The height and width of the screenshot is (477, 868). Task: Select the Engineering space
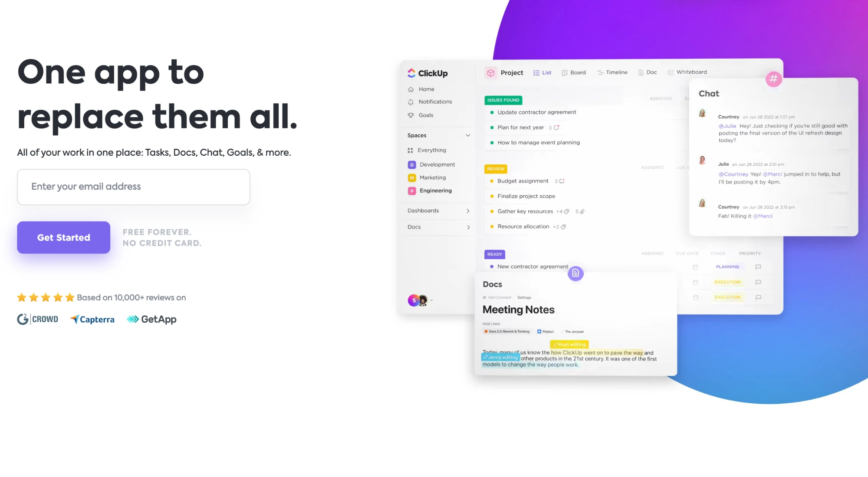pyautogui.click(x=435, y=190)
